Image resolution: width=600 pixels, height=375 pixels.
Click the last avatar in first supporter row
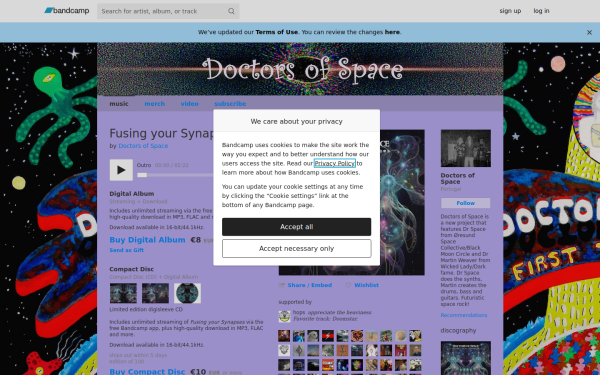point(415,336)
